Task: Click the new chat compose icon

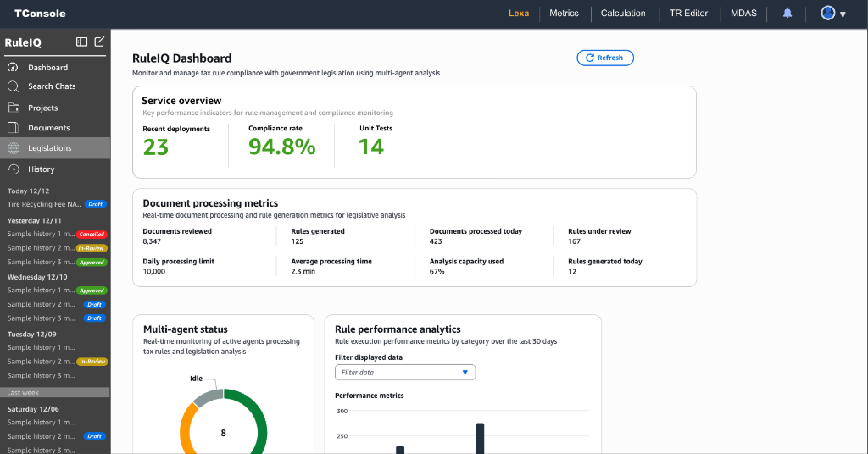Action: (99, 42)
